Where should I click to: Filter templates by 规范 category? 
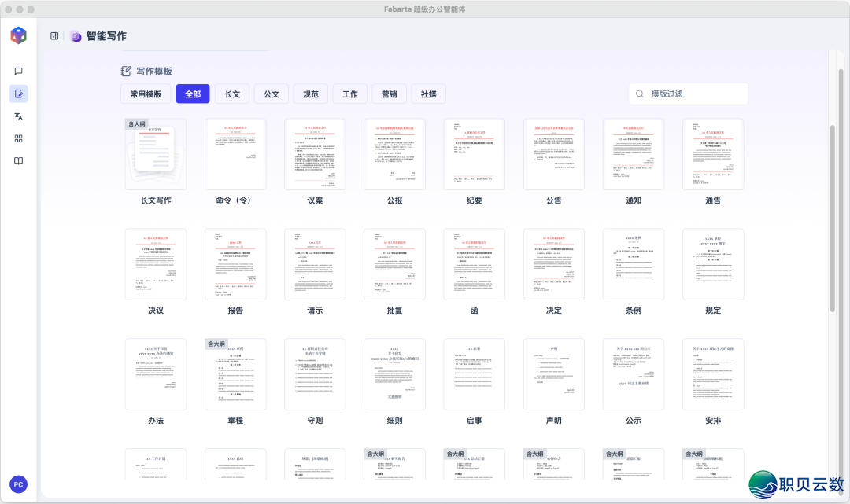pyautogui.click(x=311, y=94)
